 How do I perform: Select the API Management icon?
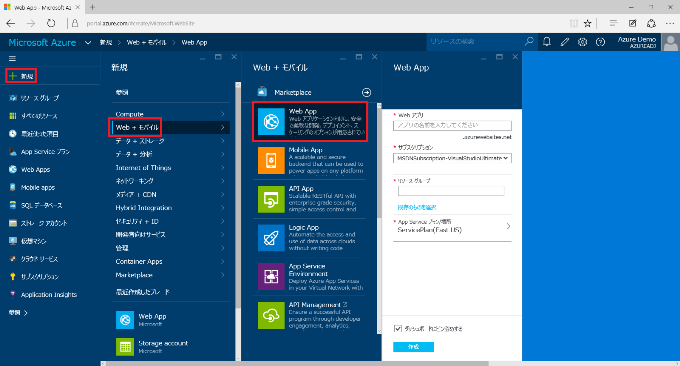(271, 315)
